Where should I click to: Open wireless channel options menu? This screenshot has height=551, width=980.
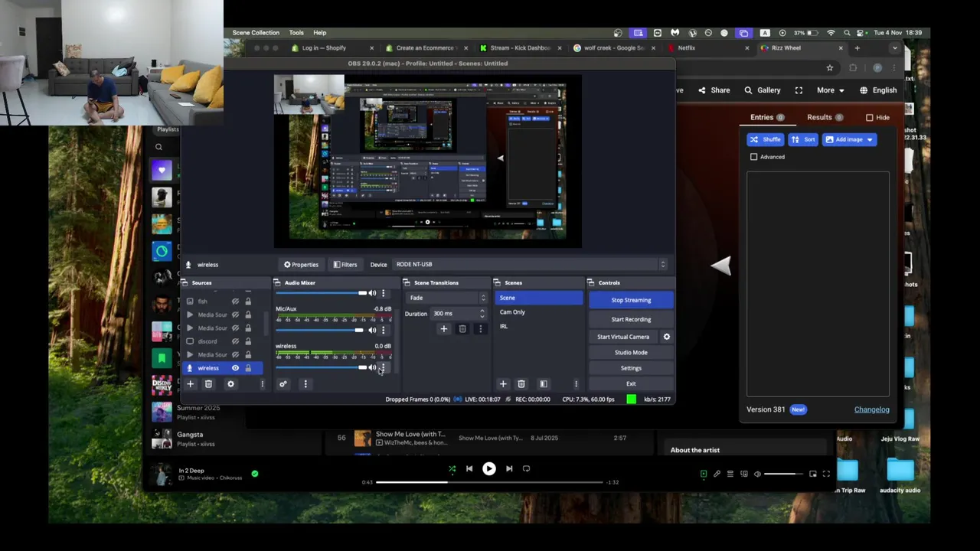[x=383, y=367]
